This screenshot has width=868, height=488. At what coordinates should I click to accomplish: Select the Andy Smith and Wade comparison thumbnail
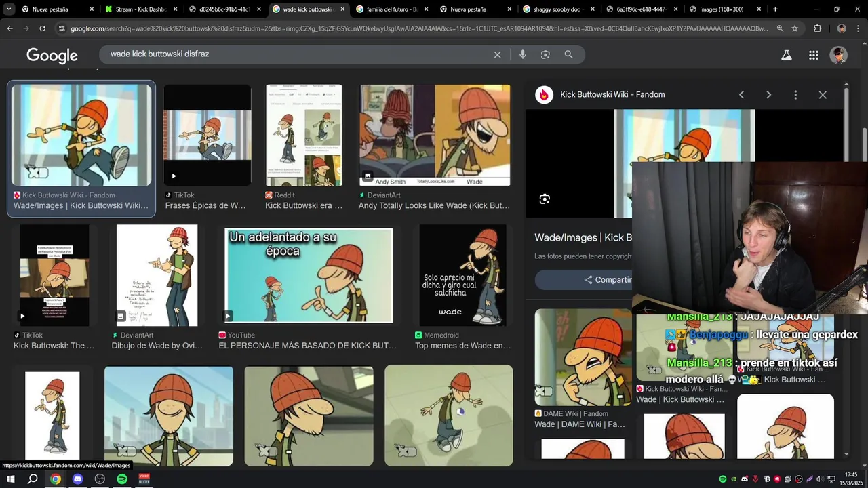435,135
